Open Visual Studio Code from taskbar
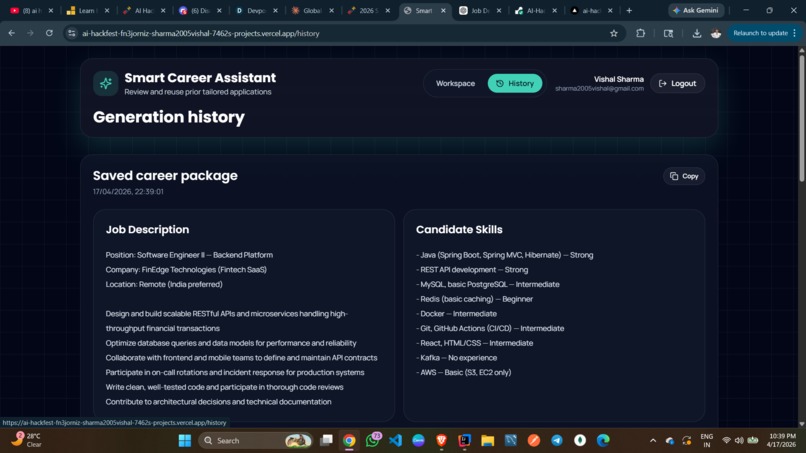Viewport: 806px width, 453px height. (395, 440)
